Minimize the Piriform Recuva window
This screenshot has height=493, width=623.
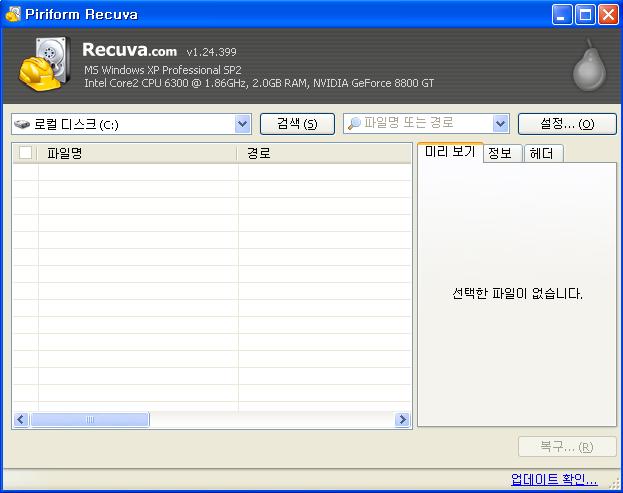point(562,15)
